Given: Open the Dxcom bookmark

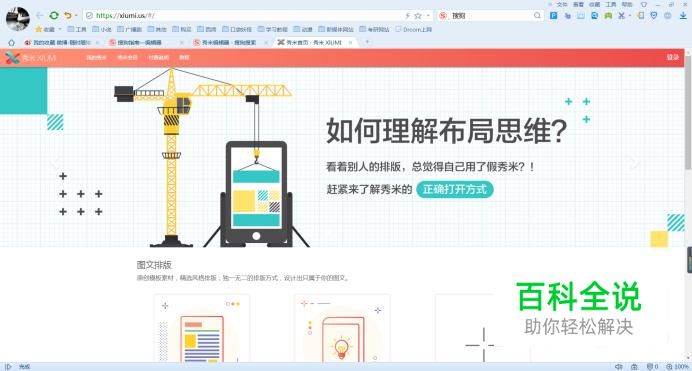Looking at the screenshot, I should click(x=414, y=30).
